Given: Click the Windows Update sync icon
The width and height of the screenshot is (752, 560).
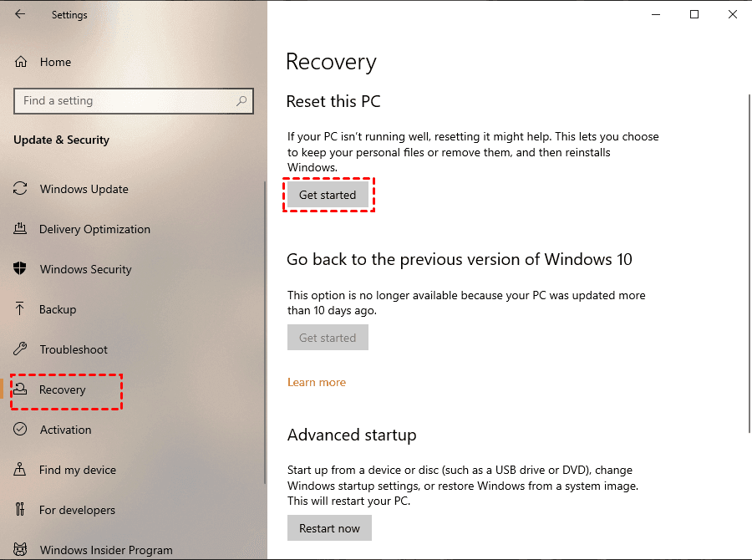Looking at the screenshot, I should (21, 189).
